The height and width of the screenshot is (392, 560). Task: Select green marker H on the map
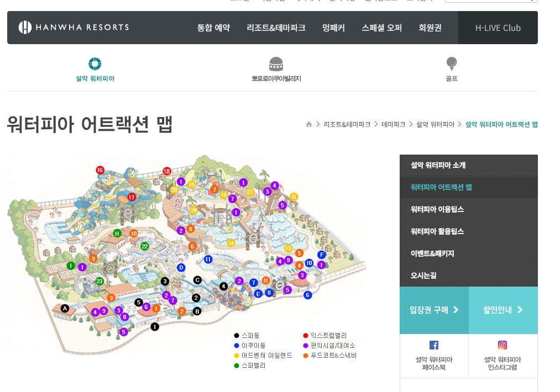(x=117, y=234)
